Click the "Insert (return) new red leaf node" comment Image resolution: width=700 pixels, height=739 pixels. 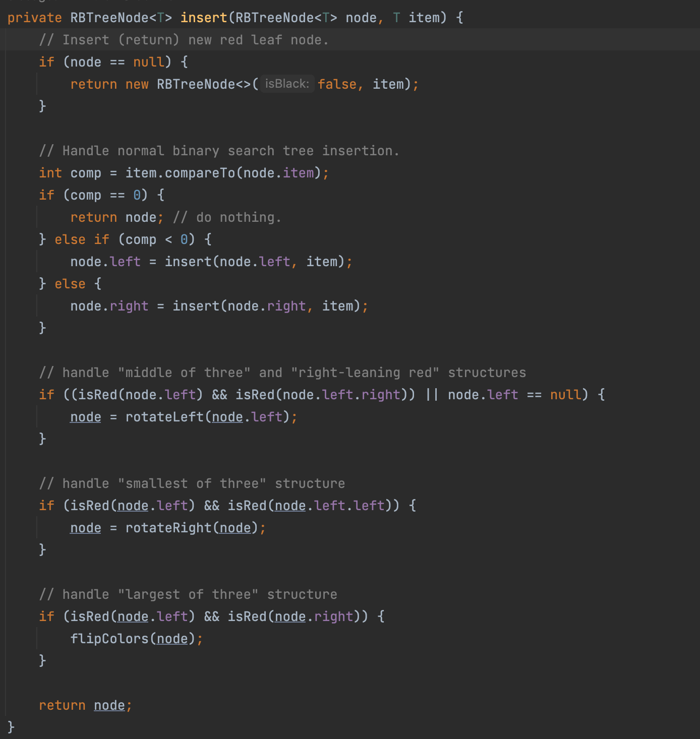pos(184,40)
